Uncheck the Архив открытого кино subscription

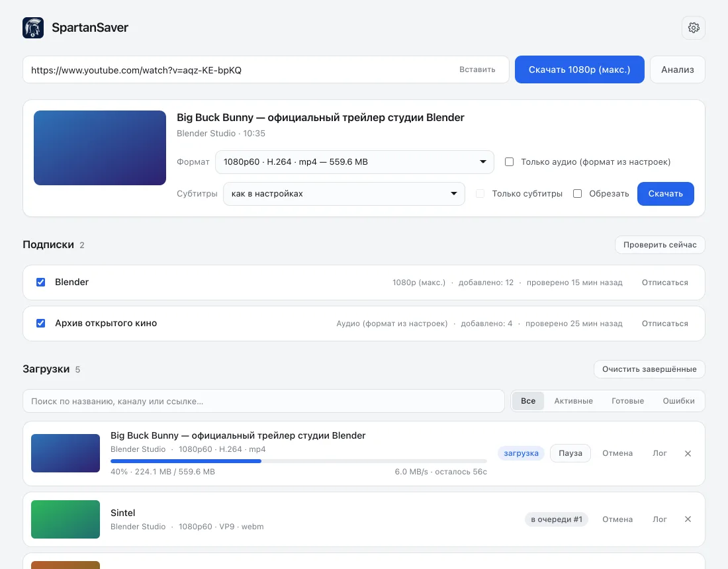(x=41, y=323)
